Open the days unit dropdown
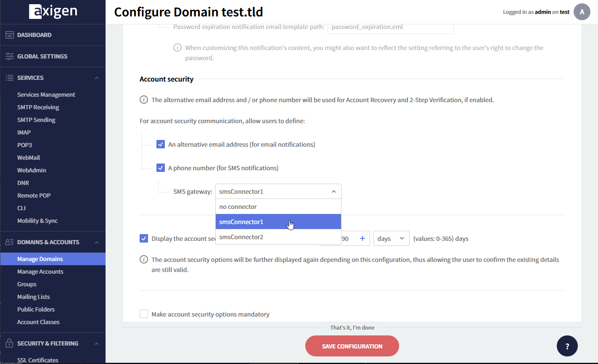 (x=391, y=238)
